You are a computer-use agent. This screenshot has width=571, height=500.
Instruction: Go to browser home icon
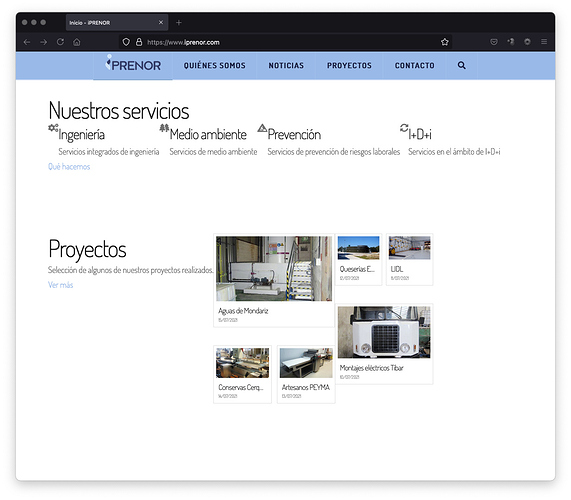coord(76,42)
